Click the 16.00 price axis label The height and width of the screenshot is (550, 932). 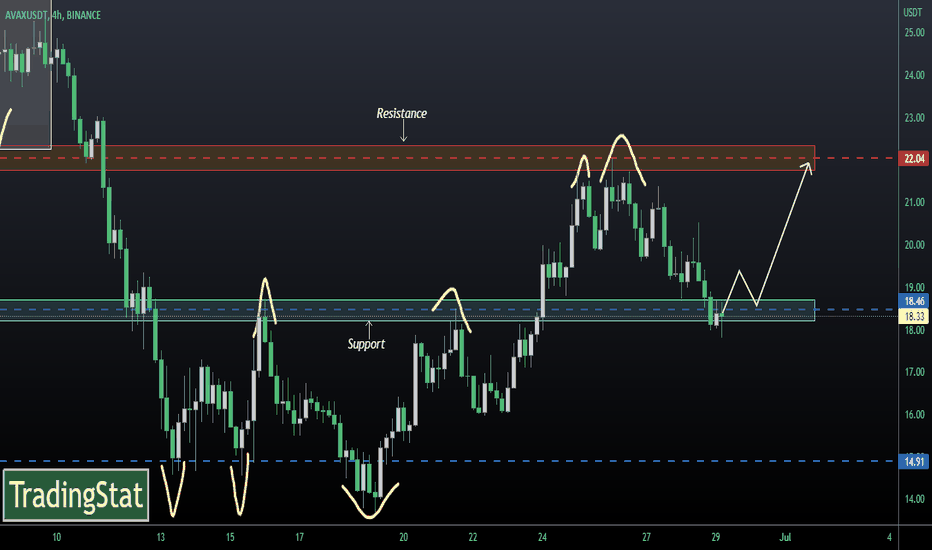[914, 414]
